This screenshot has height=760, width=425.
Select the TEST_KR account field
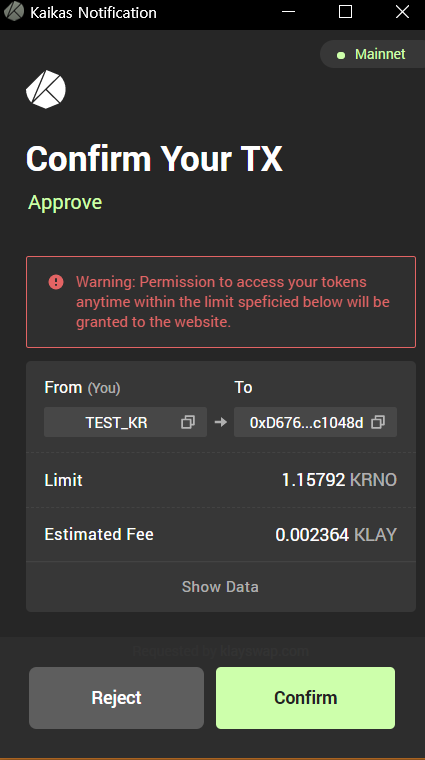126,422
